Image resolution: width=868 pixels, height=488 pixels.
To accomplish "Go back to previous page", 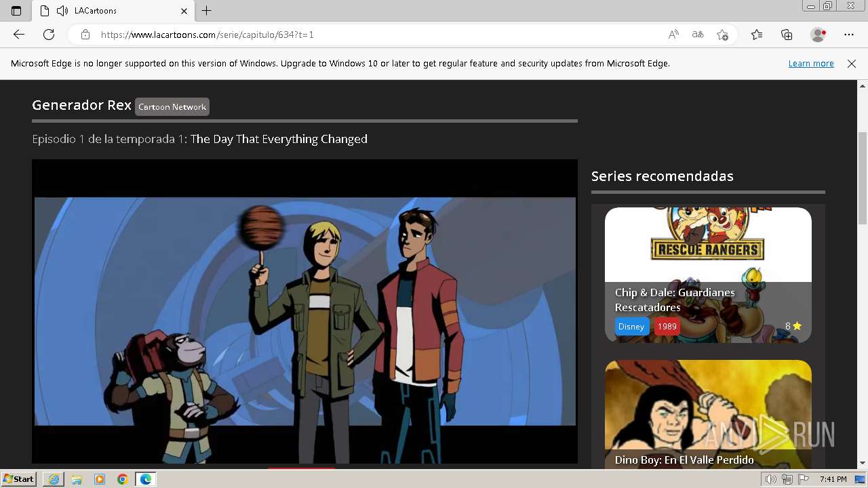I will pos(19,35).
